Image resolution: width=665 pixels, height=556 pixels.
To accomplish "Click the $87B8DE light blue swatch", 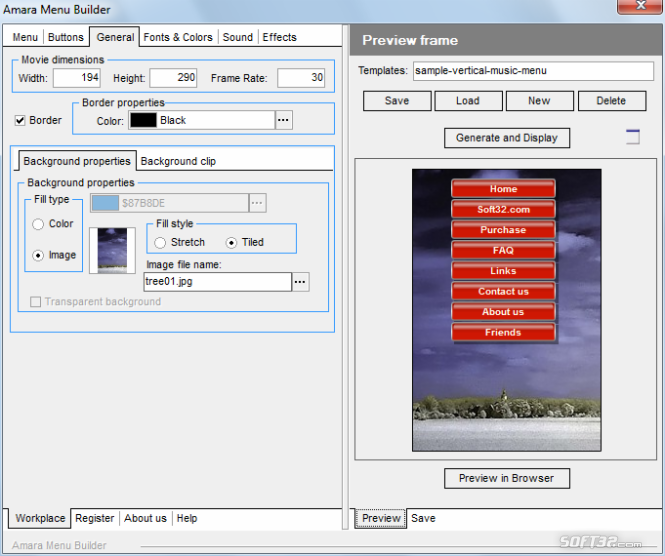I will [105, 203].
